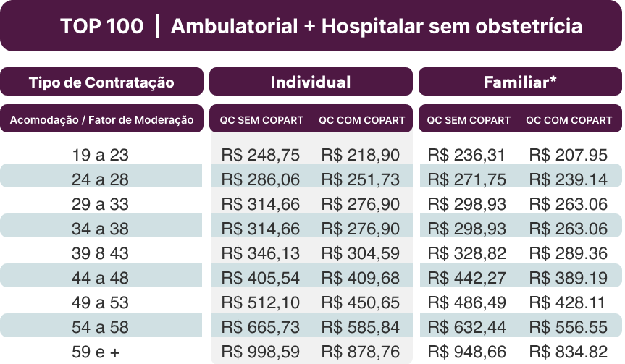Click the TOP 100 plan title banner
This screenshot has width=625, height=364.
[312, 27]
